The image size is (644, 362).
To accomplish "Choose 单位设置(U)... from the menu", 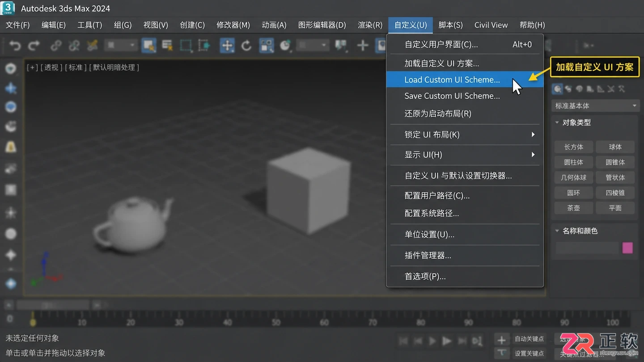I will (x=465, y=234).
